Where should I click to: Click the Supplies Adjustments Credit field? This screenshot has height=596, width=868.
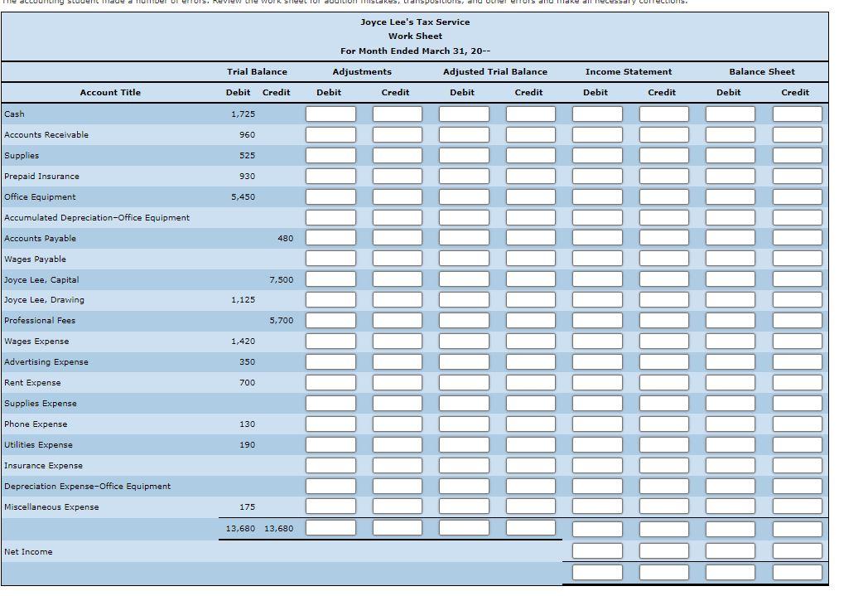pyautogui.click(x=396, y=155)
